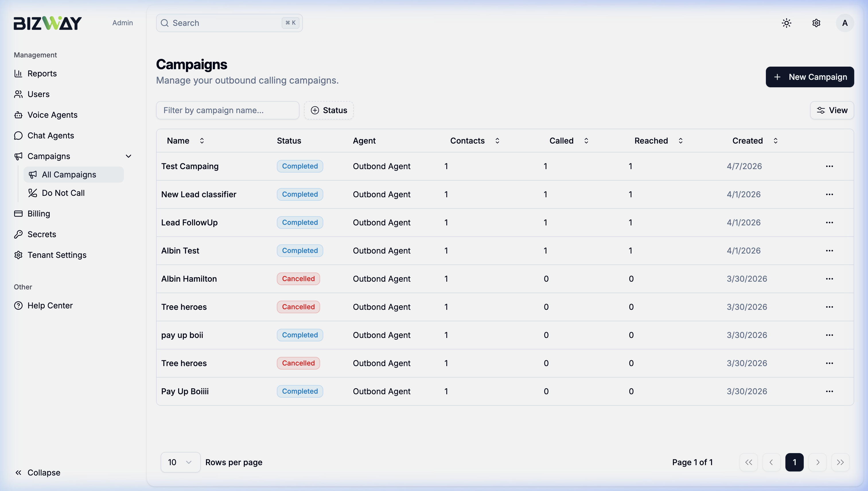Image resolution: width=868 pixels, height=491 pixels.
Task: Open row actions for pay up boii
Action: [829, 335]
